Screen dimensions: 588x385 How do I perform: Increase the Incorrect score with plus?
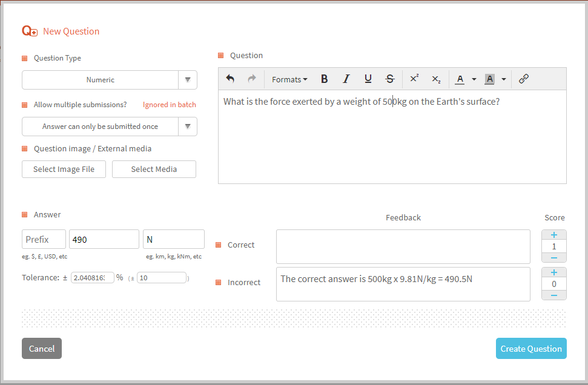click(x=554, y=272)
